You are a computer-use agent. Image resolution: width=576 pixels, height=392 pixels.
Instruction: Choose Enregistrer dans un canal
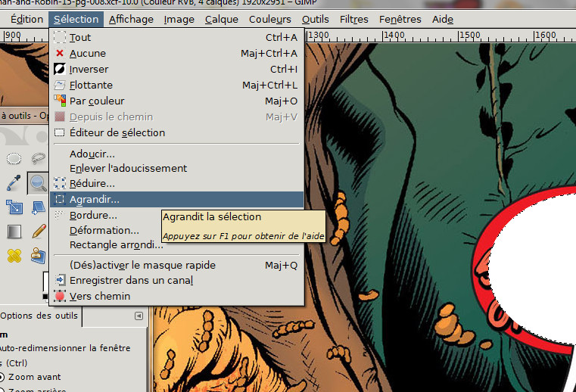point(176,280)
